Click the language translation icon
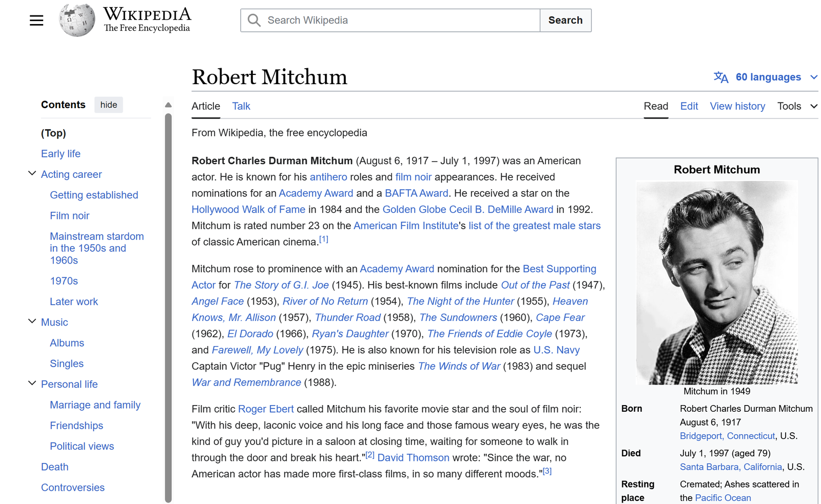Image resolution: width=821 pixels, height=504 pixels. (x=721, y=77)
